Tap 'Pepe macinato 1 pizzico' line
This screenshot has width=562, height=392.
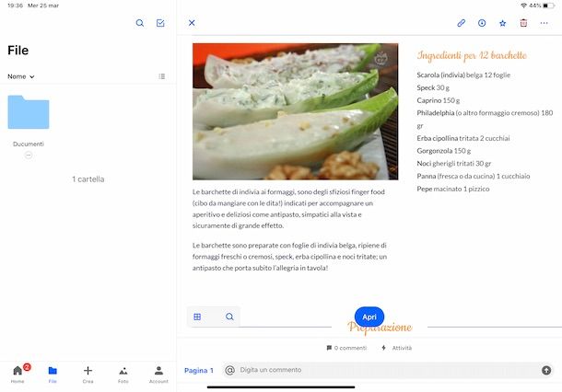453,189
